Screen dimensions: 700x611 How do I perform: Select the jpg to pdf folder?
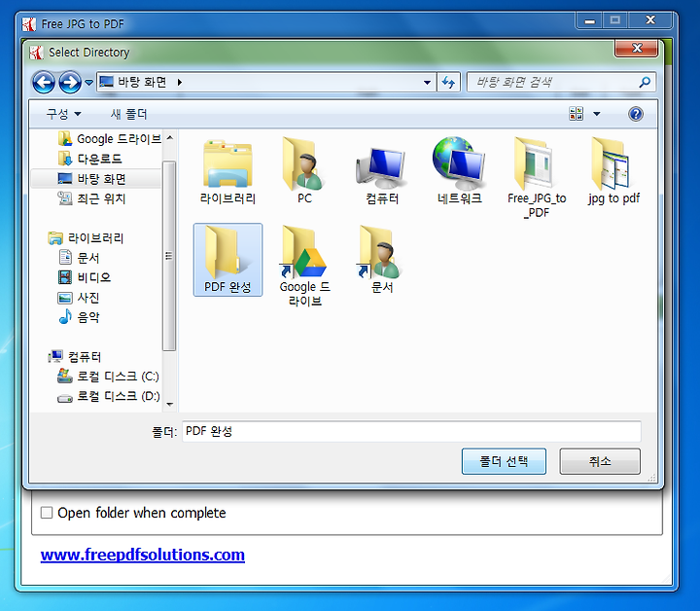613,171
